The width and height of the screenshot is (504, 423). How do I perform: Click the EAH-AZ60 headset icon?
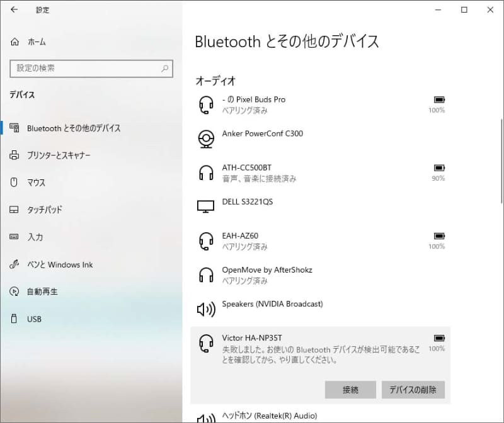(206, 241)
